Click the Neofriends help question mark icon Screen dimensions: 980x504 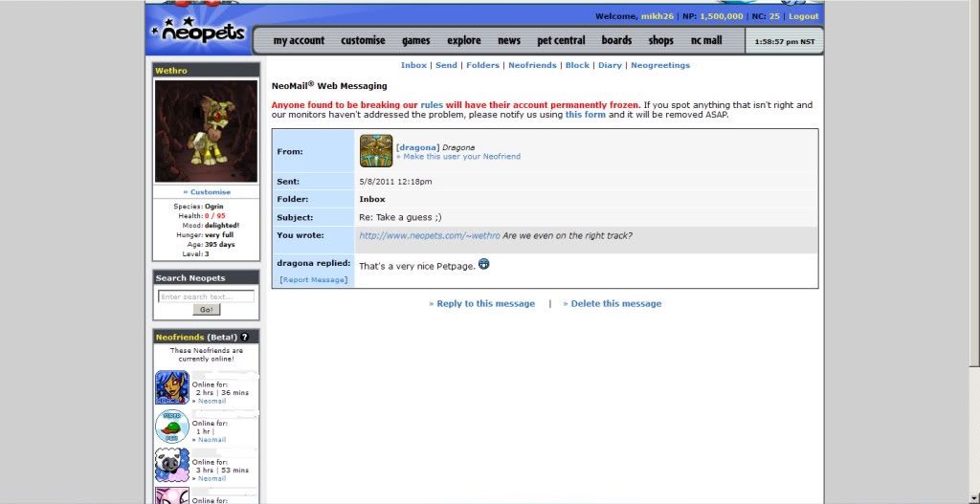point(245,338)
